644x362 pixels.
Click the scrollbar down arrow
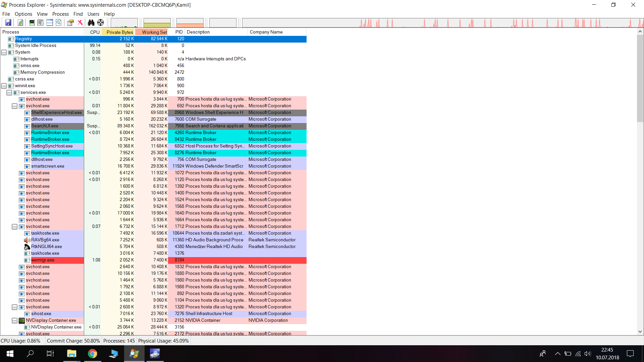coord(640,331)
